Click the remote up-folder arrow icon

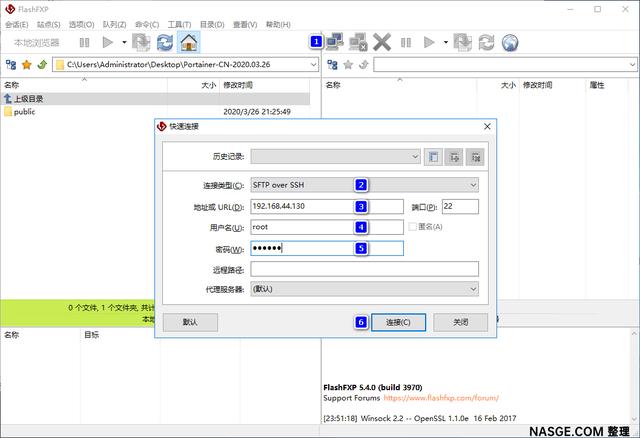click(x=364, y=64)
